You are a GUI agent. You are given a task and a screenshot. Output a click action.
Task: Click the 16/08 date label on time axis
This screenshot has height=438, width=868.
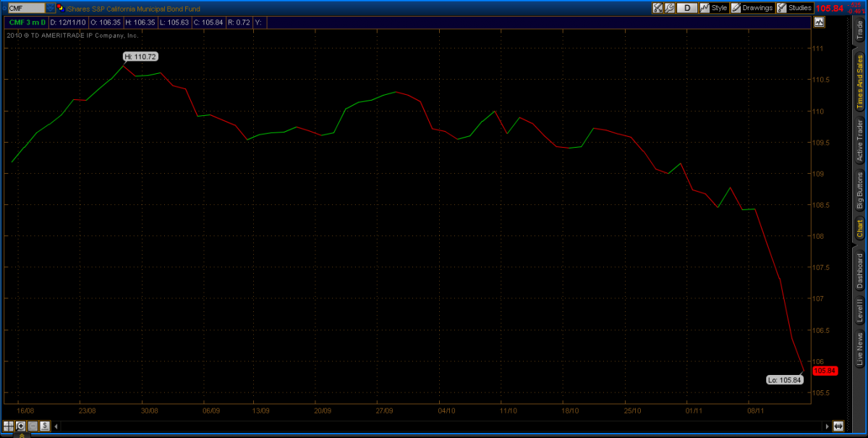[25, 409]
